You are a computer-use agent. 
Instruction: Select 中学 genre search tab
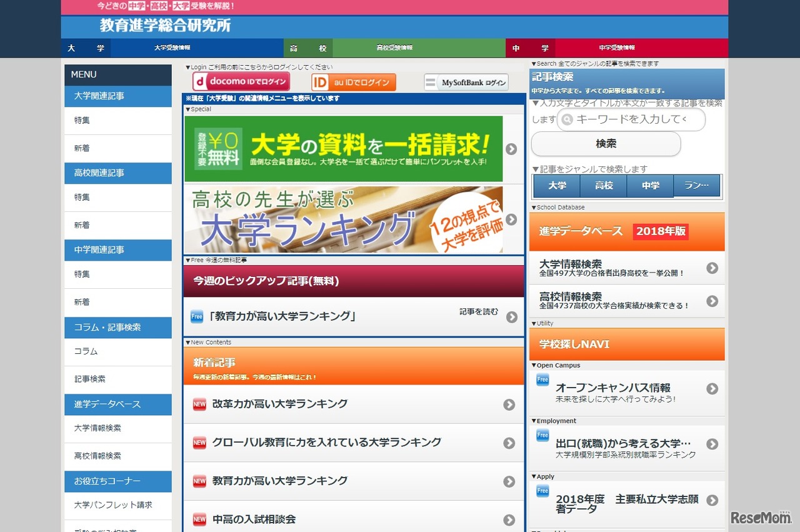click(651, 186)
